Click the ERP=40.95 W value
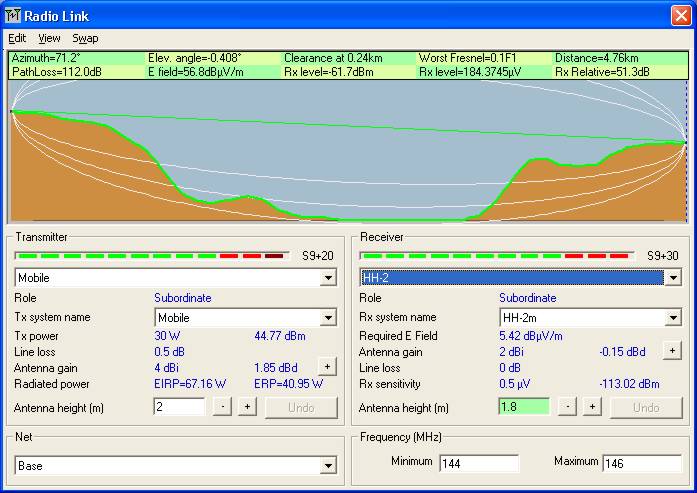This screenshot has height=493, width=697. (288, 384)
